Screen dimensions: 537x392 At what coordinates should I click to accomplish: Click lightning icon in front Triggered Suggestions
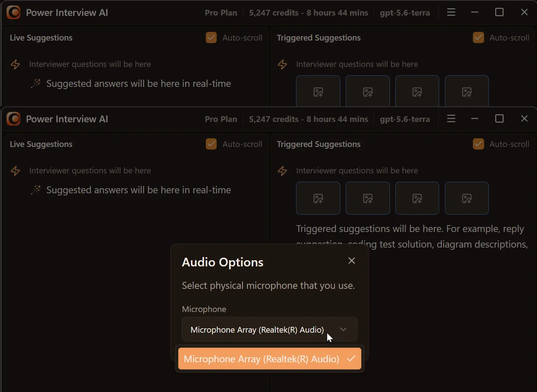point(282,171)
